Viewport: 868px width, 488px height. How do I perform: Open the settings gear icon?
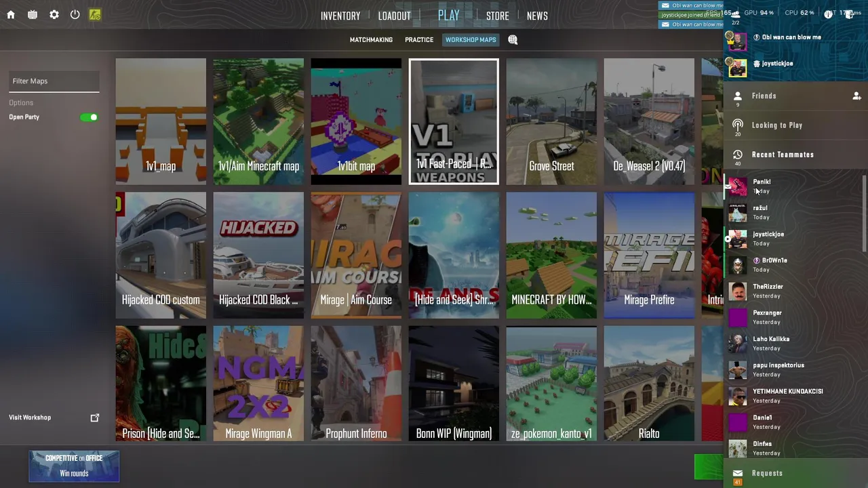click(54, 14)
